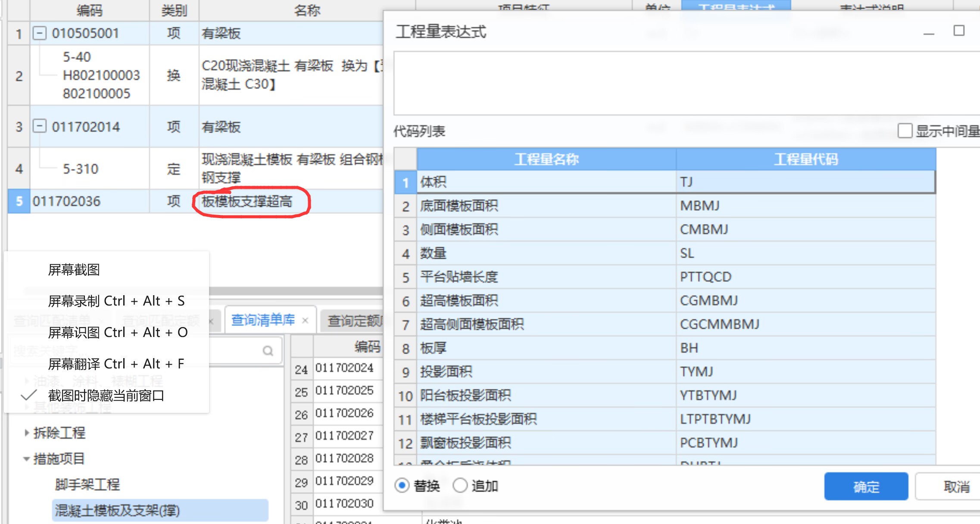Select list row 011702026
Viewport: 980px width, 524px height.
(337, 414)
